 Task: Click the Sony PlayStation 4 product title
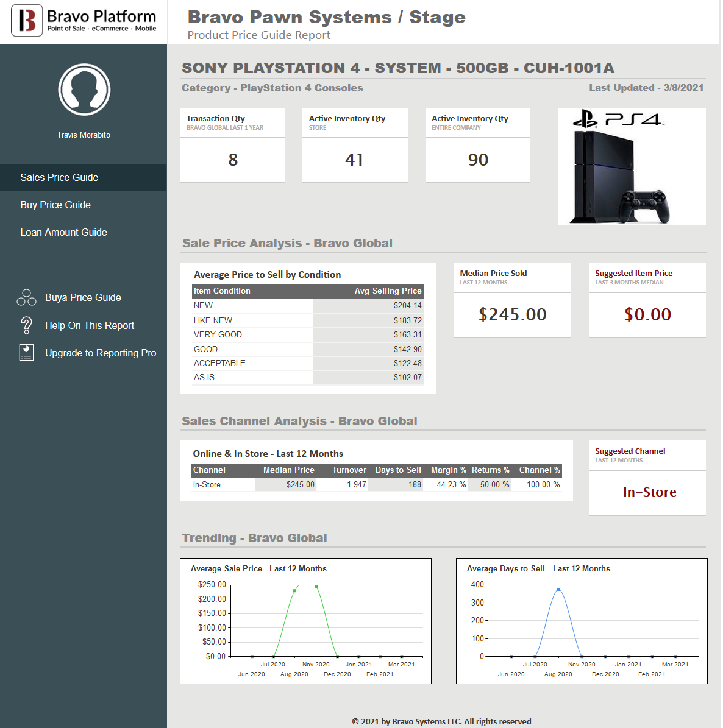point(397,68)
